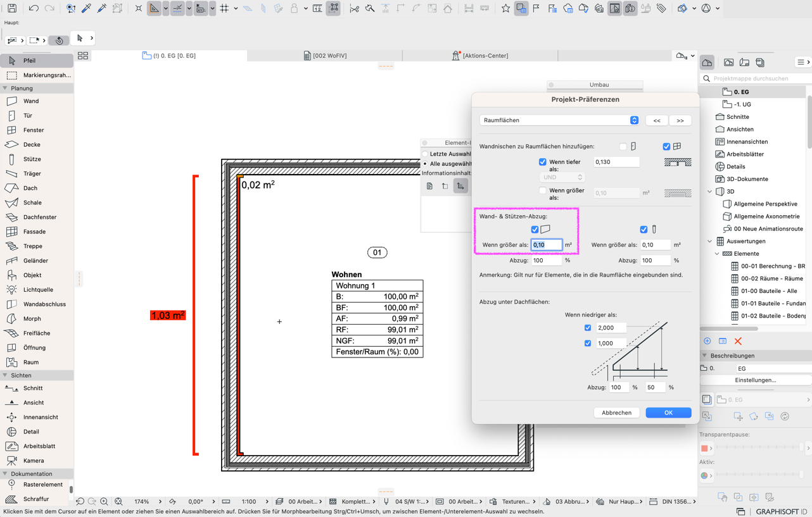The height and width of the screenshot is (517, 812).
Task: Collapse the Elemente tree node
Action: (x=717, y=254)
